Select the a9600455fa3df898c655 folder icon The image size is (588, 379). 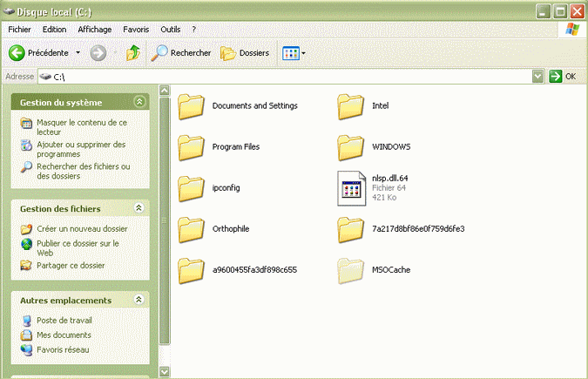tap(192, 271)
